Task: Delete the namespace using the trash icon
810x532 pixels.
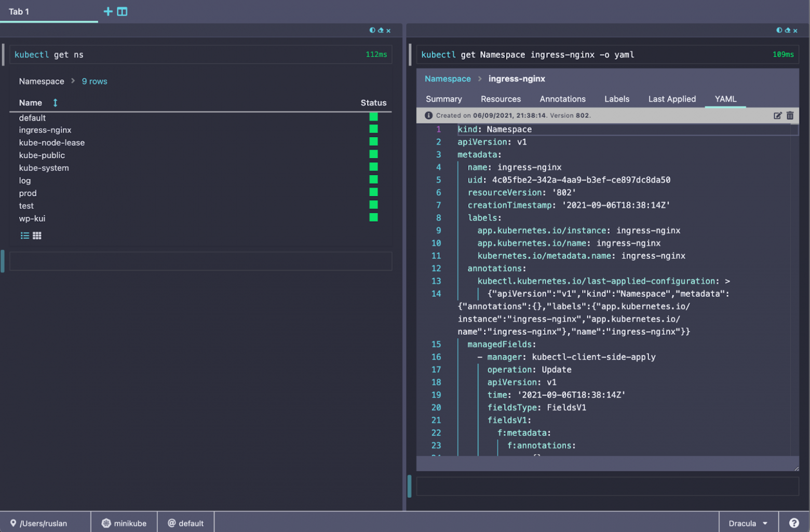Action: tap(790, 116)
